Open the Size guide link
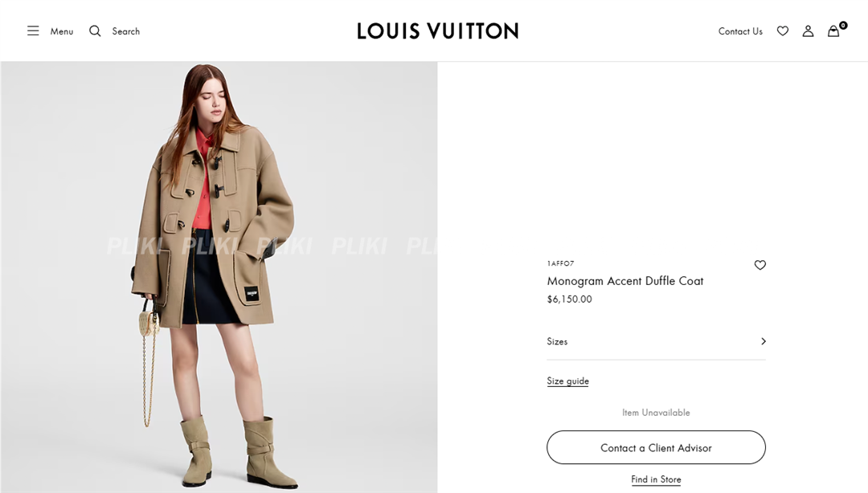Viewport: 868px width, 493px height. coord(567,381)
